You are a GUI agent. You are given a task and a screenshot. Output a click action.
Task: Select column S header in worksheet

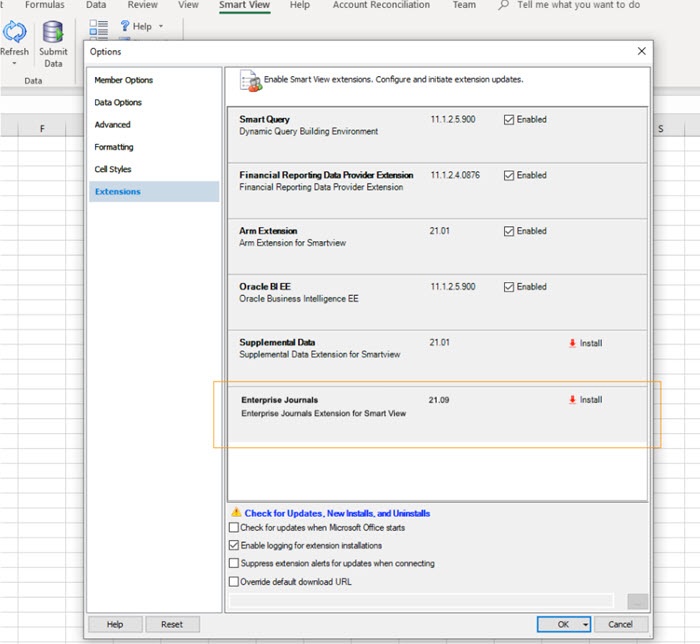[x=661, y=129]
